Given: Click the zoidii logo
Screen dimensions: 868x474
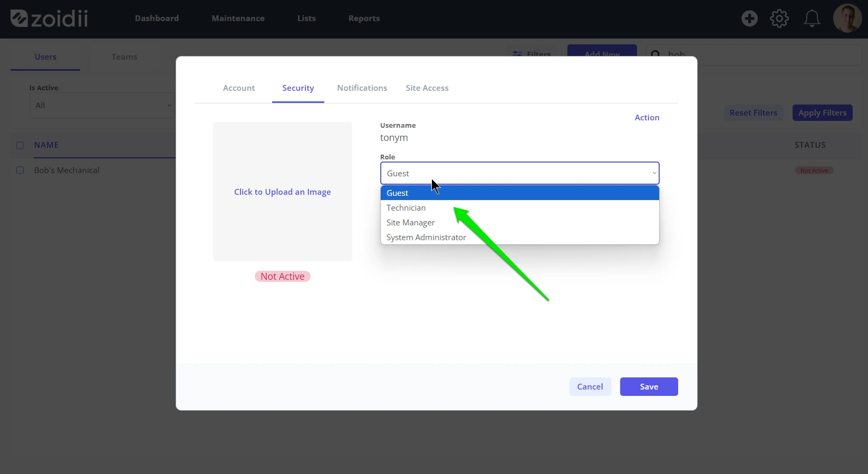Looking at the screenshot, I should (49, 18).
